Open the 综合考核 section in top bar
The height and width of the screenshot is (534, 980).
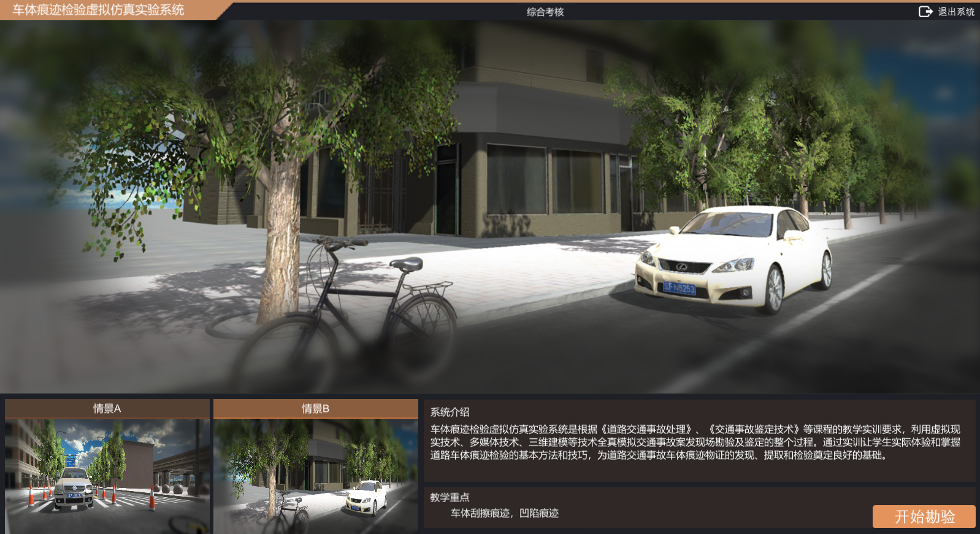coord(545,12)
